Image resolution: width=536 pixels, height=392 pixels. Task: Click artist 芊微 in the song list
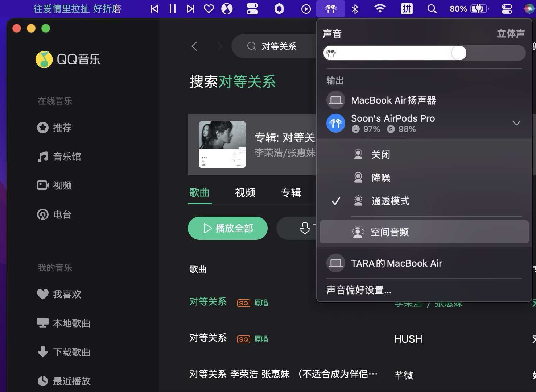click(x=404, y=375)
